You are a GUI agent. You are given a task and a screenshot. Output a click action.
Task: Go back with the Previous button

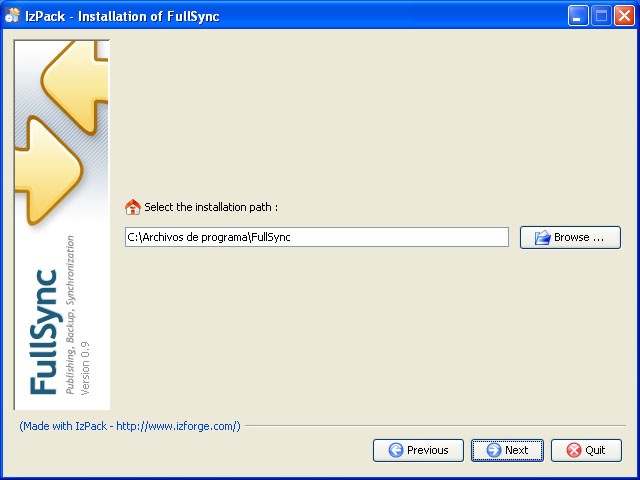418,450
